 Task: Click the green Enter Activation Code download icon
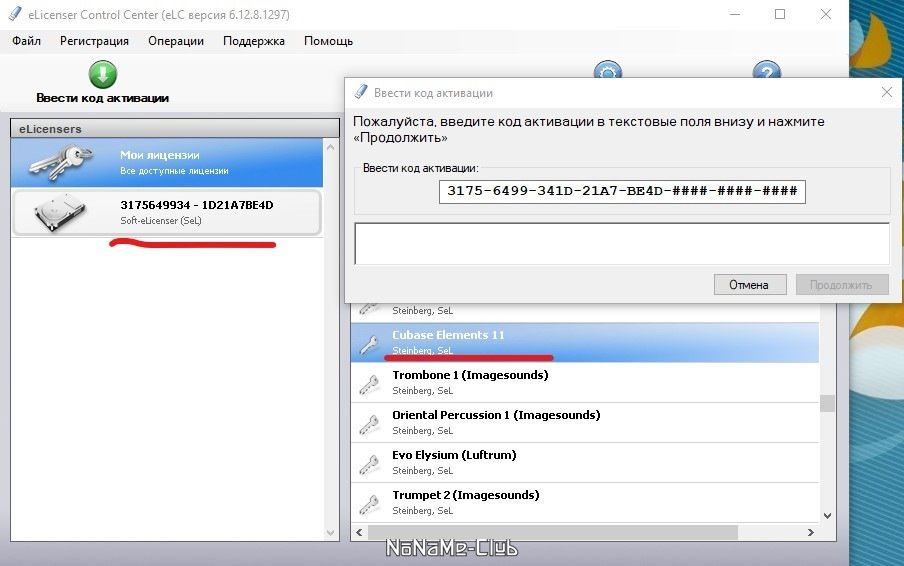click(103, 74)
